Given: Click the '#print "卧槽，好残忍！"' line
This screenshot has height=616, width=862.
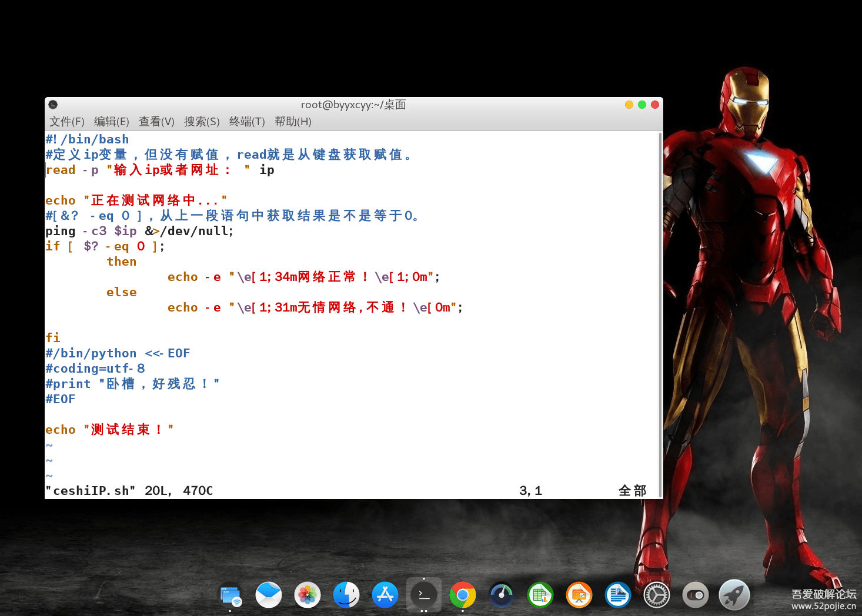Looking at the screenshot, I should pos(133,384).
